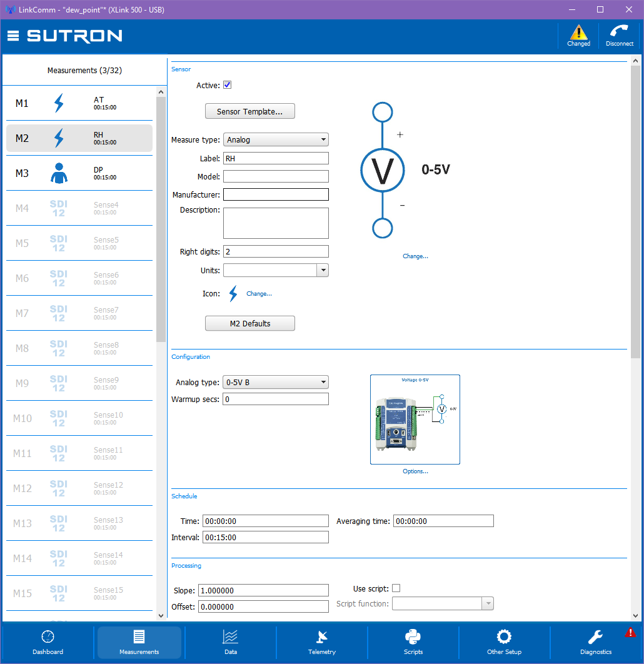Click the Changed warning icon
This screenshot has width=644, height=664.
578,33
